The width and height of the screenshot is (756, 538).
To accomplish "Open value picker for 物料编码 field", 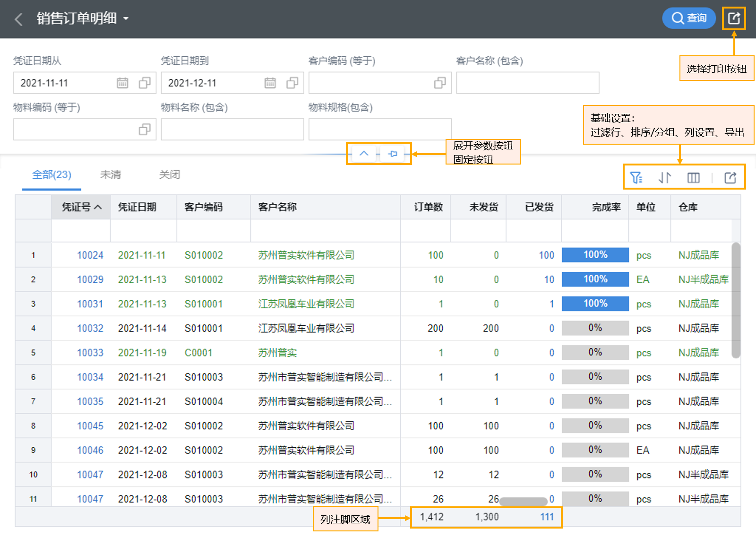I will coord(145,129).
